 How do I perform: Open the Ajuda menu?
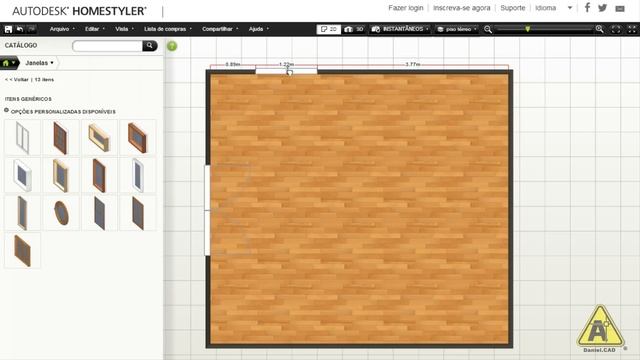(x=259, y=29)
